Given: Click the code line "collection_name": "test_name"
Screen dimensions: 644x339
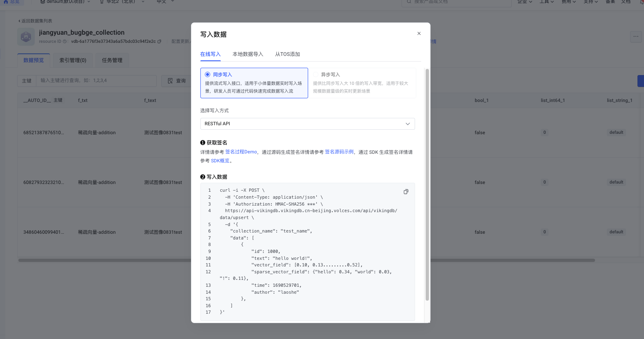Looking at the screenshot, I should (271, 231).
